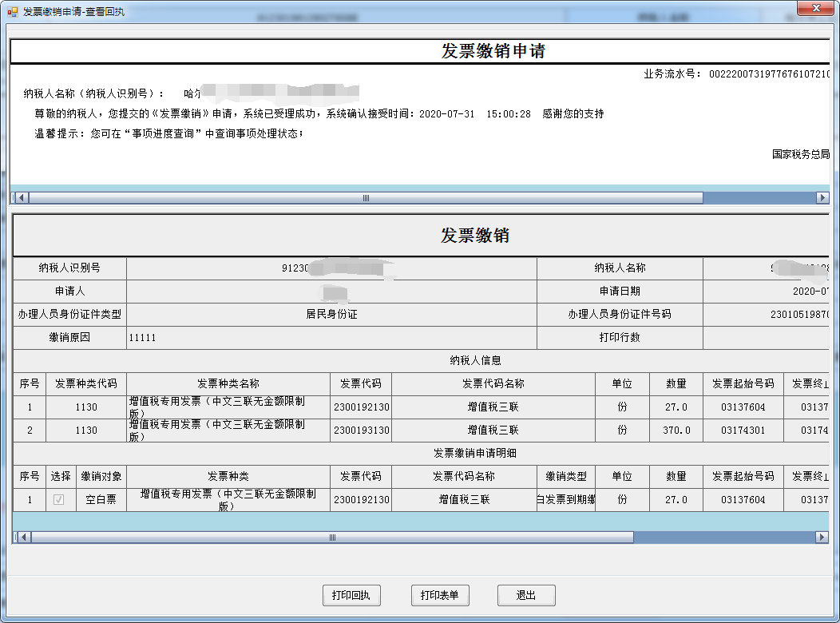Click the 发票起始号码 cell 03174301

743,431
